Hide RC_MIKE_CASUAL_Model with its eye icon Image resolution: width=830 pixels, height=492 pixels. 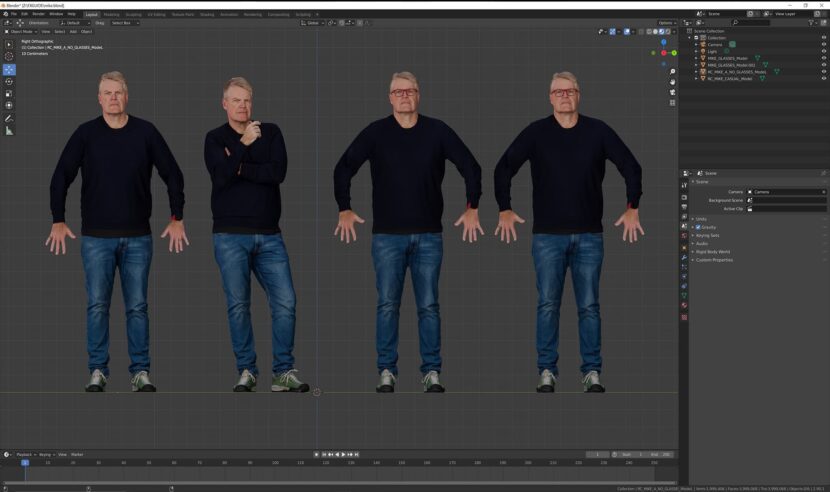pos(823,79)
